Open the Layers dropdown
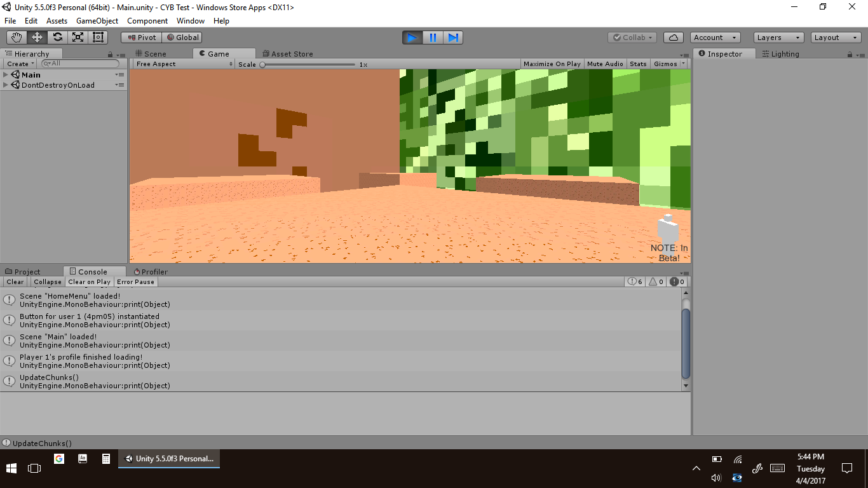Image resolution: width=868 pixels, height=488 pixels. (778, 37)
